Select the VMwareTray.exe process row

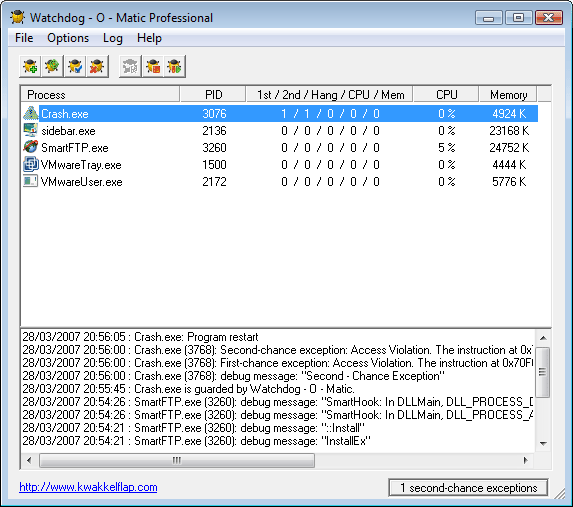point(280,165)
